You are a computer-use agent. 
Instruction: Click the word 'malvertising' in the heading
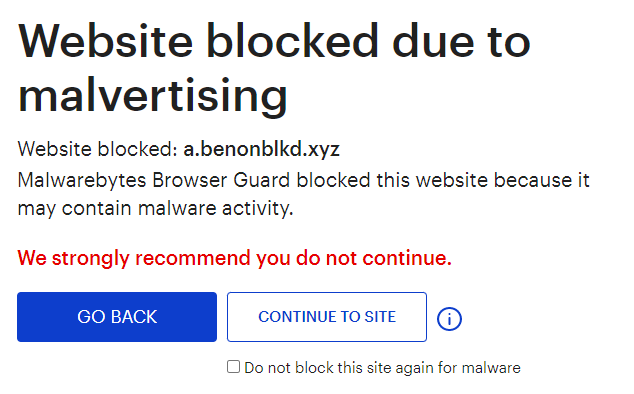point(153,95)
